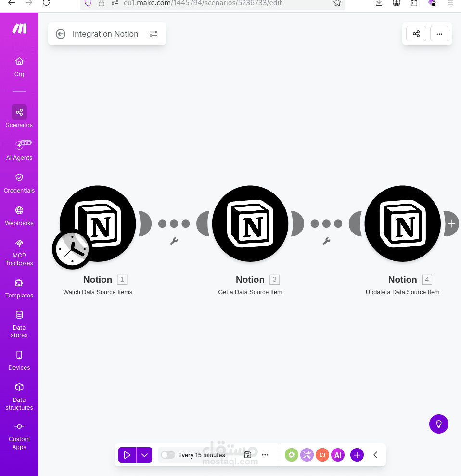Click the module number 3 badge

click(274, 279)
